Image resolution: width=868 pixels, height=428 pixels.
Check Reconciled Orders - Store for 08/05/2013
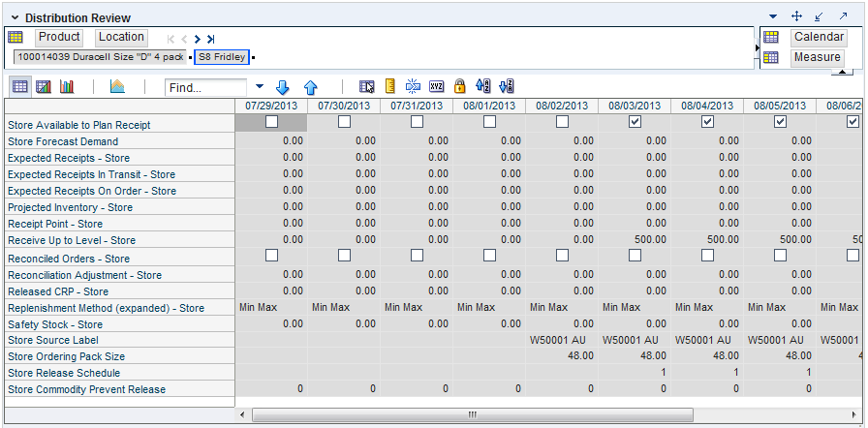[780, 256]
